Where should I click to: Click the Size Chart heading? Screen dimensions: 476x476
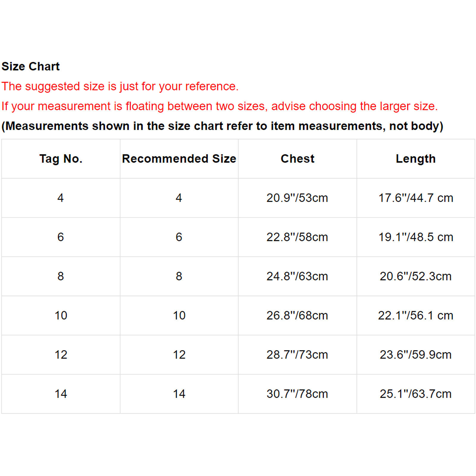point(31,66)
